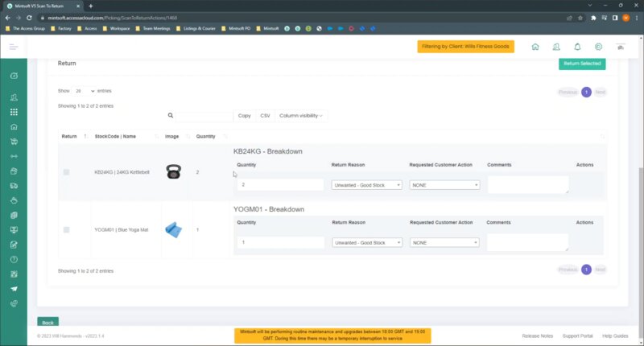
Task: Click the user profile icon in the header
Action: coord(556,47)
